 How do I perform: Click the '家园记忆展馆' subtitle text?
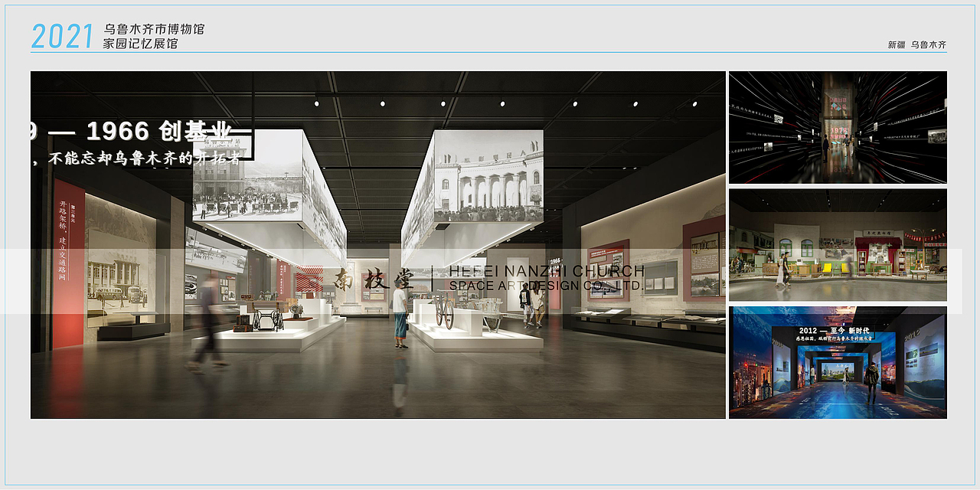click(x=141, y=44)
